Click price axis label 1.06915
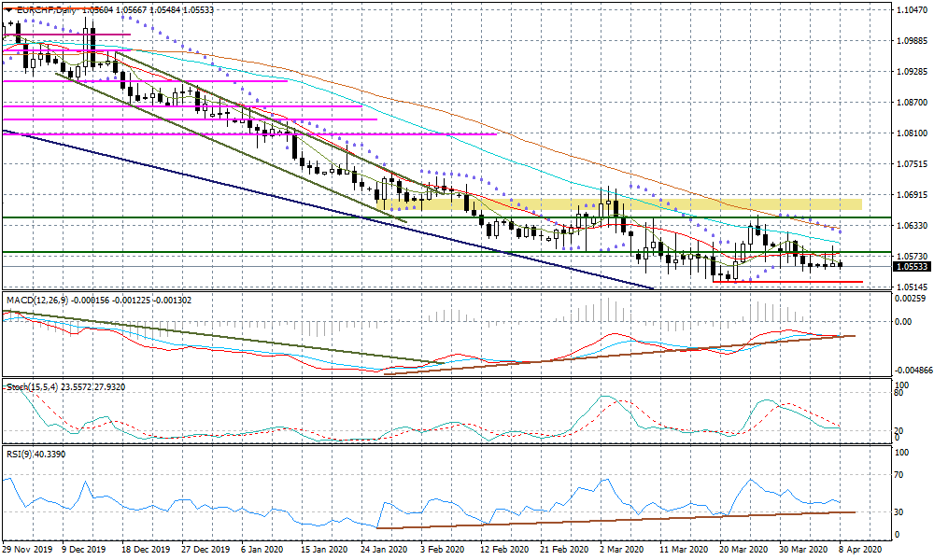This screenshot has width=934, height=560. [912, 195]
